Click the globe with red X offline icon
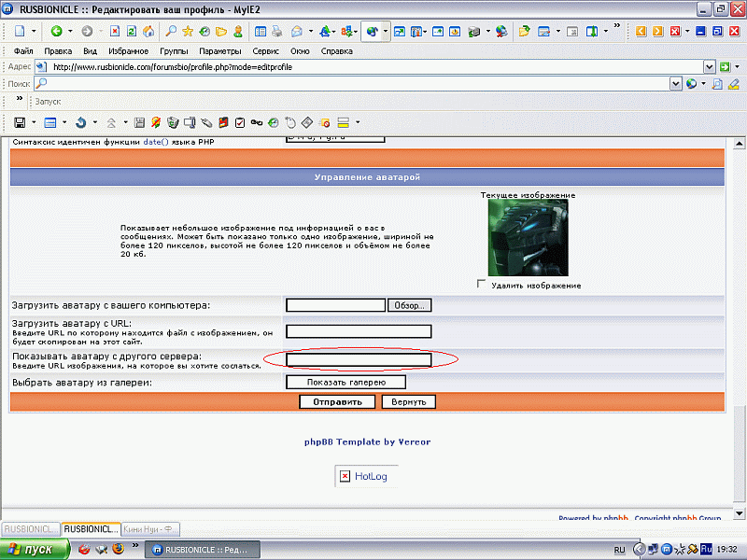 [501, 32]
